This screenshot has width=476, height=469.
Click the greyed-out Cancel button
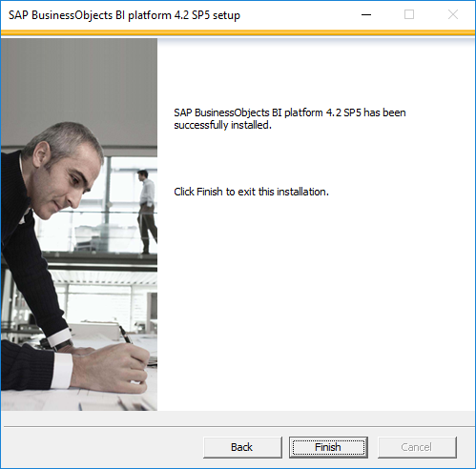(x=417, y=447)
